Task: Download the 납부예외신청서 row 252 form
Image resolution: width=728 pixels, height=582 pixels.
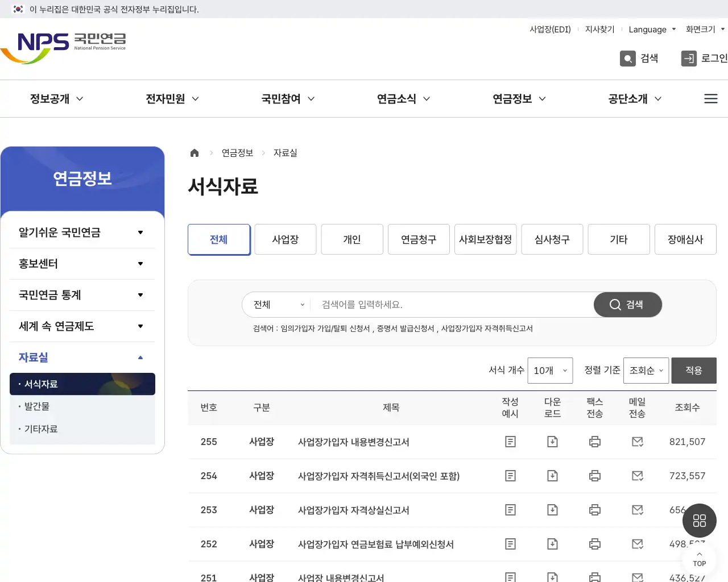Action: [552, 544]
